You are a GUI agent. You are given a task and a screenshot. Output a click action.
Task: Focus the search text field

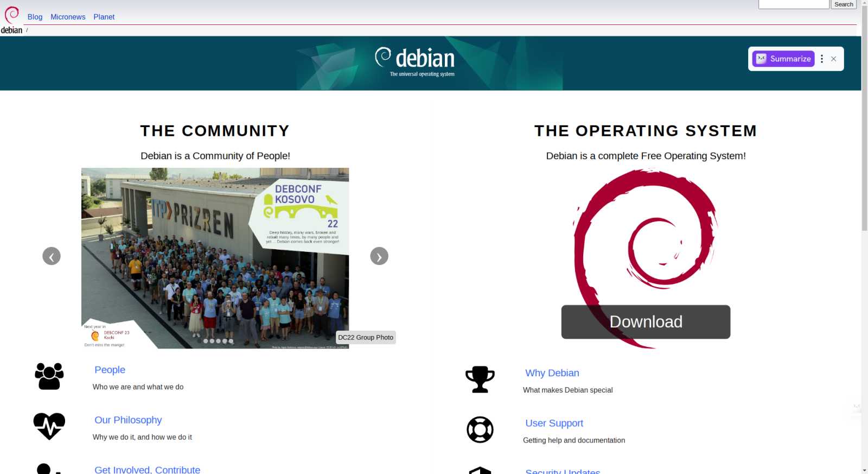tap(794, 4)
